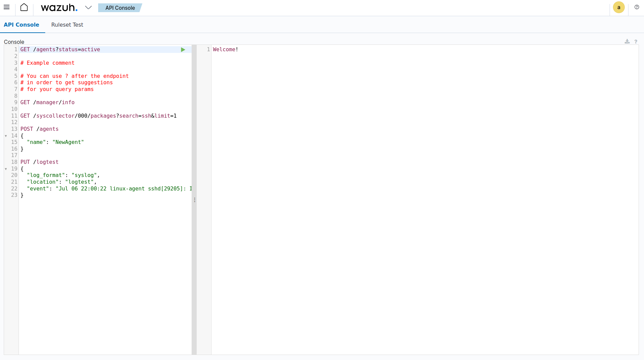Go to the Home icon
This screenshot has width=644, height=360.
(x=24, y=7)
